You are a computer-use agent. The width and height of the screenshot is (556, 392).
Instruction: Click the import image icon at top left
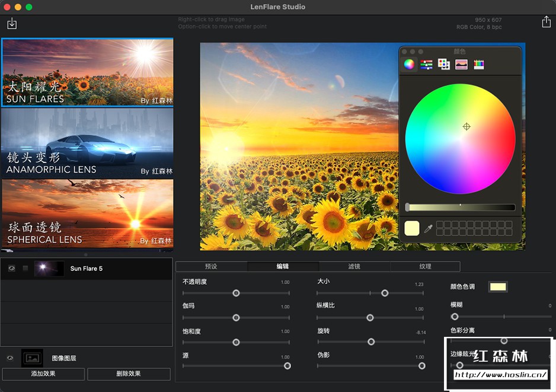pyautogui.click(x=12, y=24)
